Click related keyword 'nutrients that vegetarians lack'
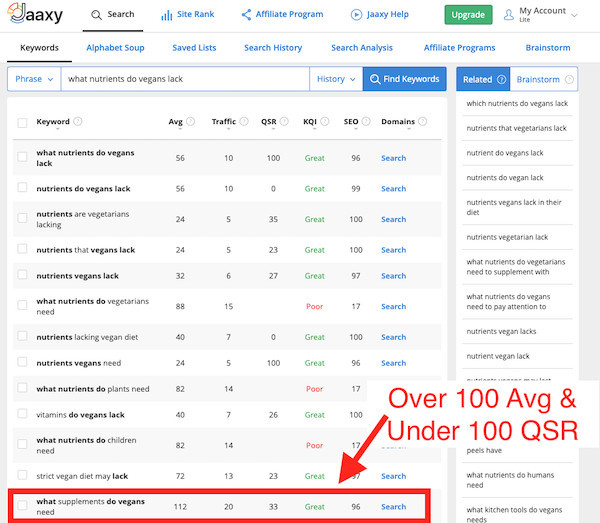This screenshot has width=600, height=523. point(516,128)
